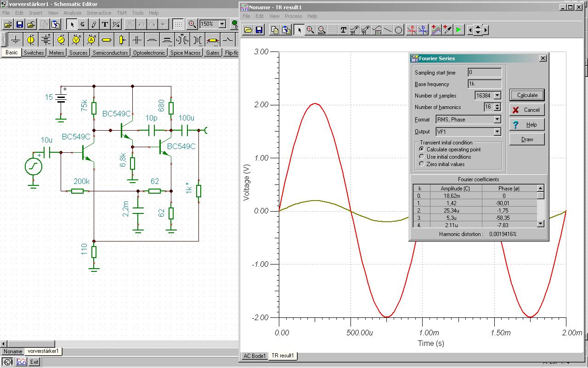
Task: Switch to the Semiconductors component tab
Action: tap(110, 53)
